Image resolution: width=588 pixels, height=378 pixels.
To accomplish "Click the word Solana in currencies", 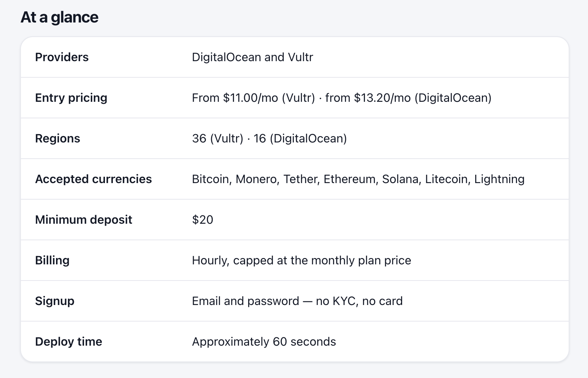I will (x=401, y=179).
